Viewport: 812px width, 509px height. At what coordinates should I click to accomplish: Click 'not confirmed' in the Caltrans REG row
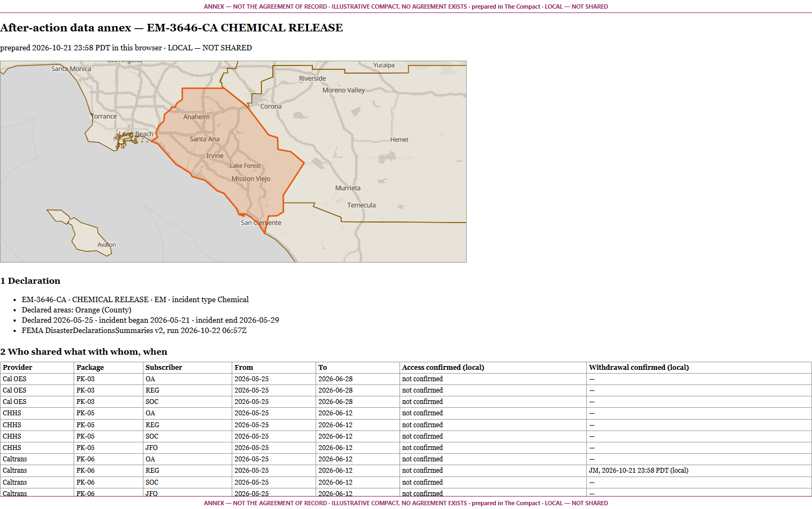click(x=422, y=471)
